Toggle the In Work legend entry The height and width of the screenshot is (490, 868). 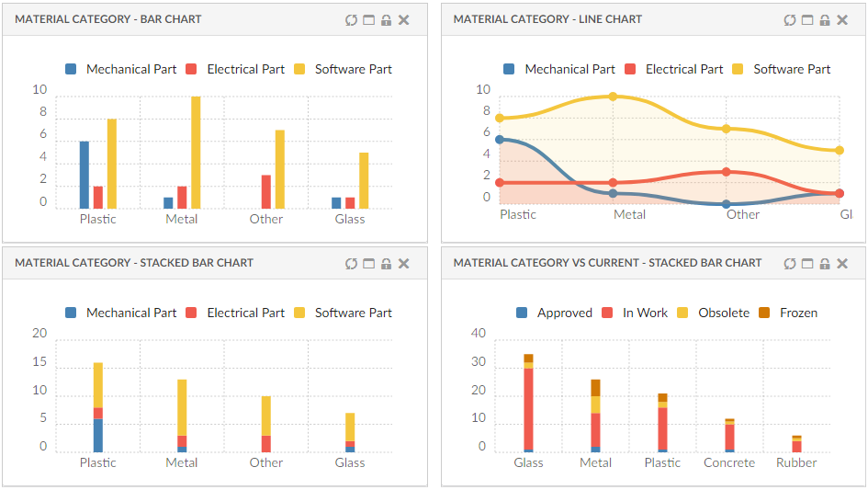(x=645, y=313)
